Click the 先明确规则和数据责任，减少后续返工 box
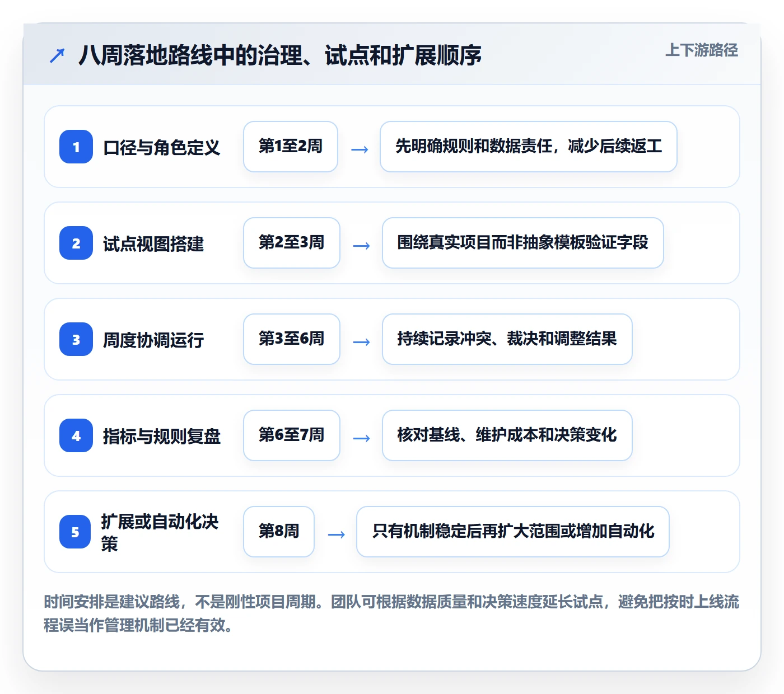 (529, 147)
